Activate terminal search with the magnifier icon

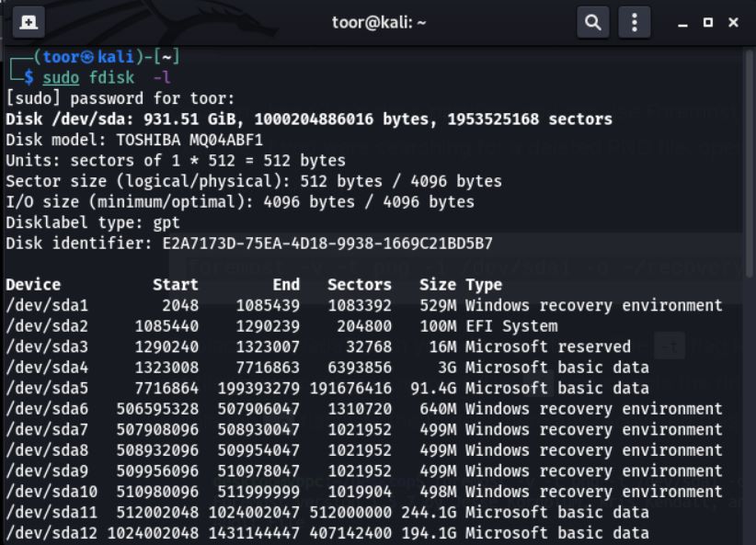click(592, 20)
